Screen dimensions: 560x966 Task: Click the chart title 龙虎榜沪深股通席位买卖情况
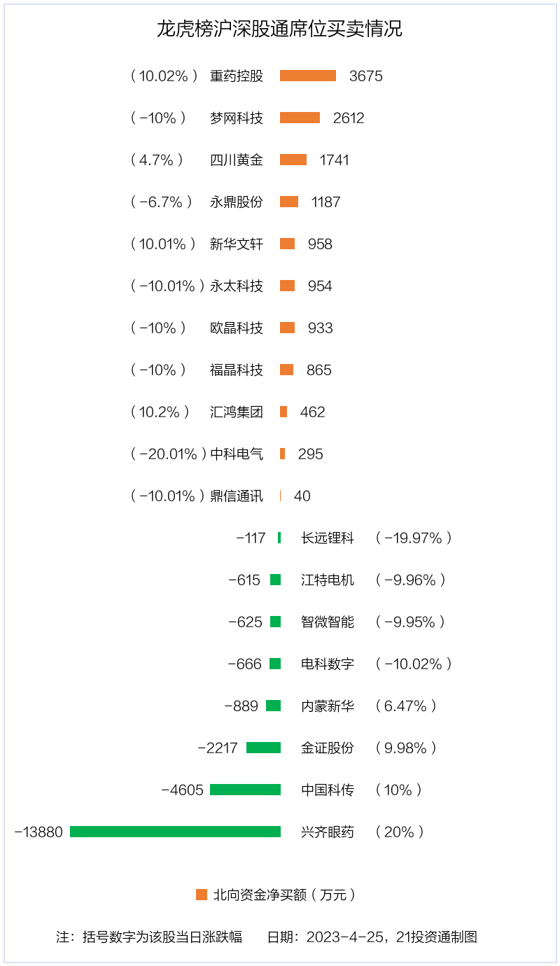coord(279,29)
